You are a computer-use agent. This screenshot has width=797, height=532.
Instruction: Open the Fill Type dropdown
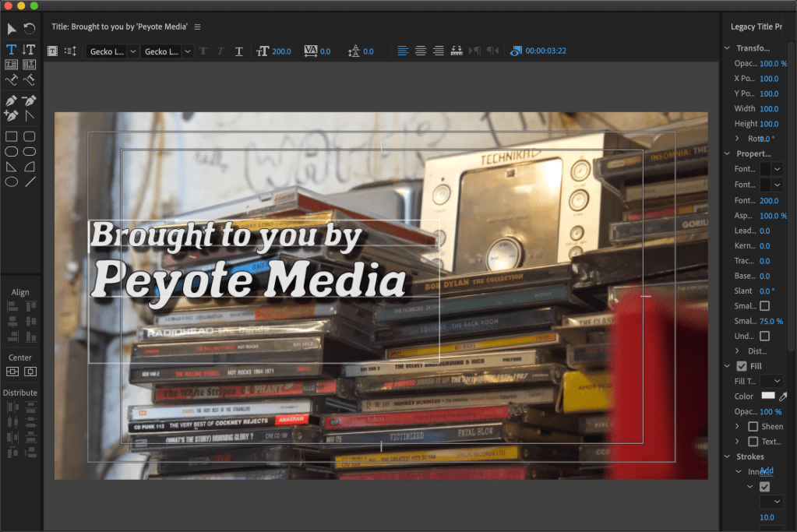[x=772, y=381]
